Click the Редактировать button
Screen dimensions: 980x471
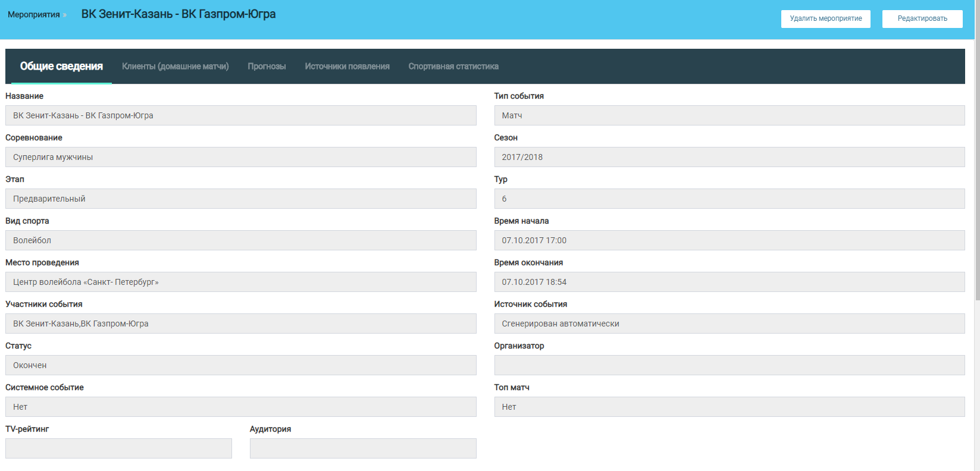pyautogui.click(x=922, y=18)
